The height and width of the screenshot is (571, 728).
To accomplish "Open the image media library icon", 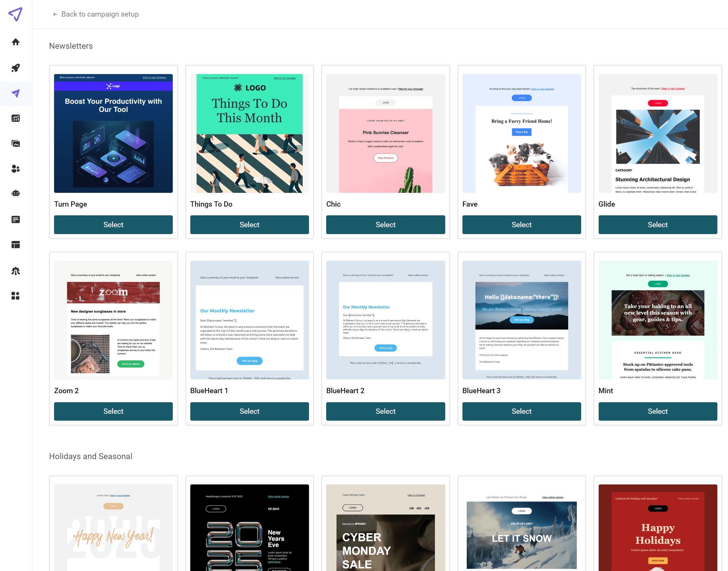I will 16,143.
